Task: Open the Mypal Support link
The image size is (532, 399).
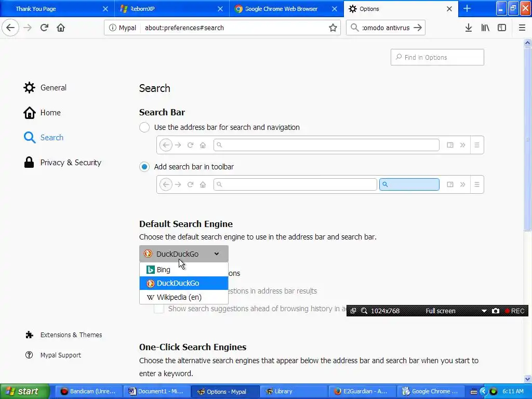Action: coord(54,355)
